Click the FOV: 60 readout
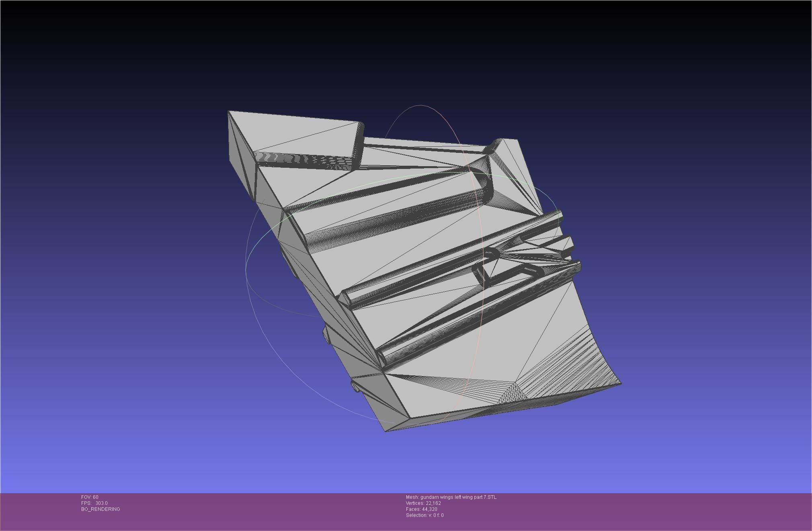This screenshot has width=812, height=531. point(90,497)
